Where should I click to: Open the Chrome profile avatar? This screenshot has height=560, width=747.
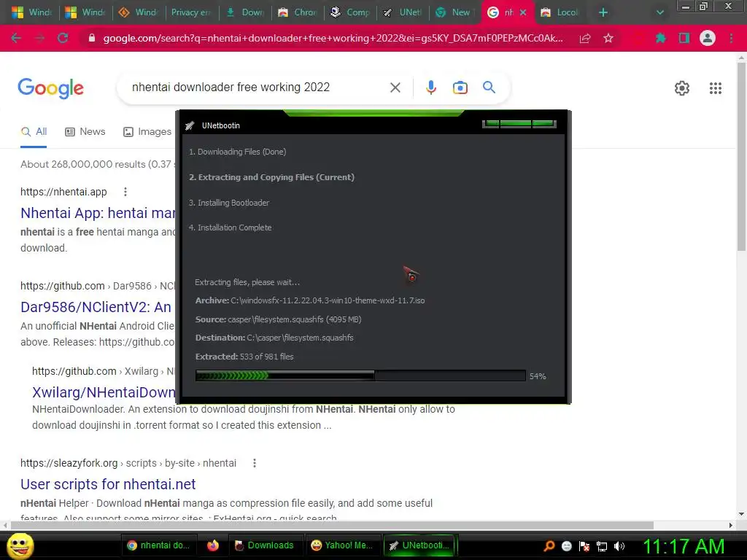pyautogui.click(x=708, y=38)
